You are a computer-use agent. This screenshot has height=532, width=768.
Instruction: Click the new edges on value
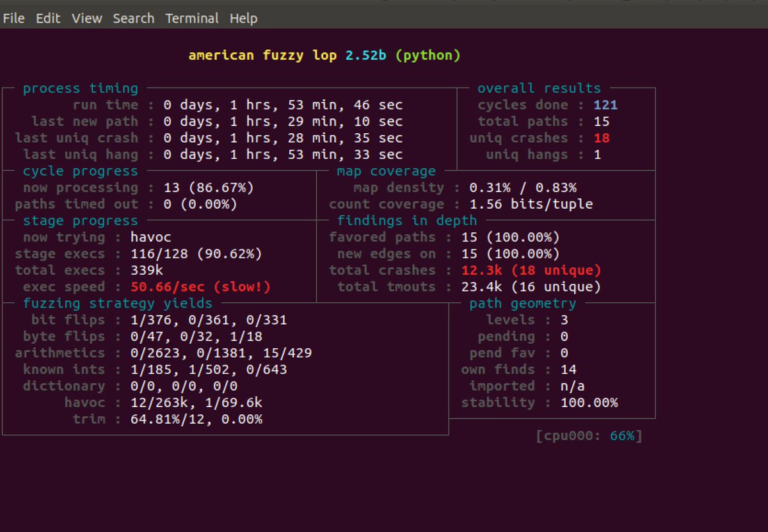[x=511, y=254]
